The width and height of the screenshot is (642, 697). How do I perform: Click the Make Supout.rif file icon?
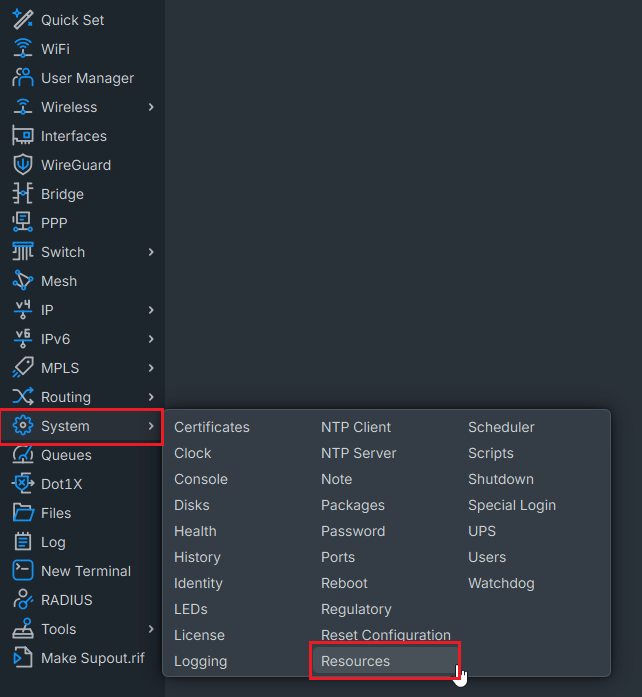pyautogui.click(x=23, y=658)
